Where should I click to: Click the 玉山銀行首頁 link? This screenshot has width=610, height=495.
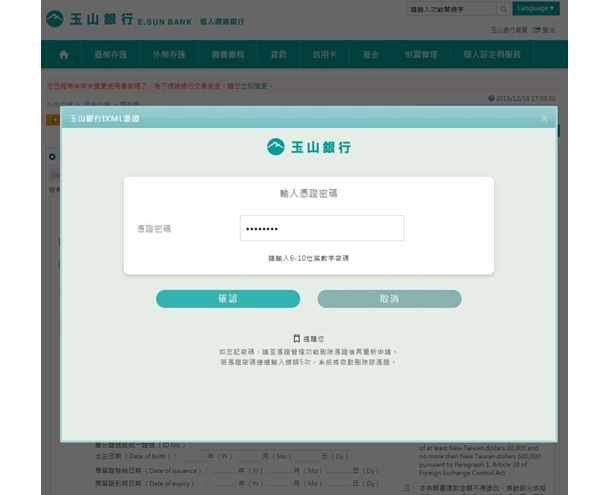pyautogui.click(x=508, y=30)
